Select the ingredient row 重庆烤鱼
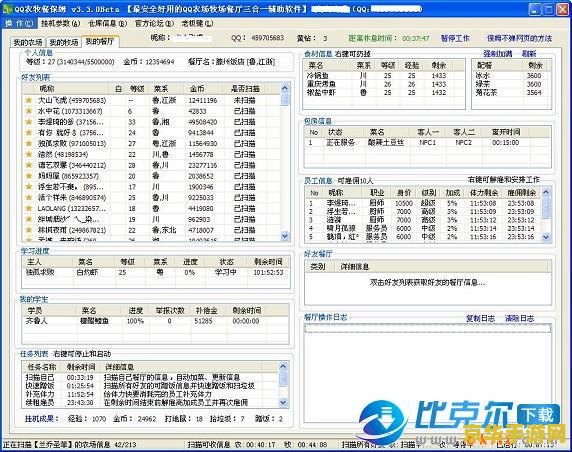Screen dimensions: 572x452 [x=385, y=84]
